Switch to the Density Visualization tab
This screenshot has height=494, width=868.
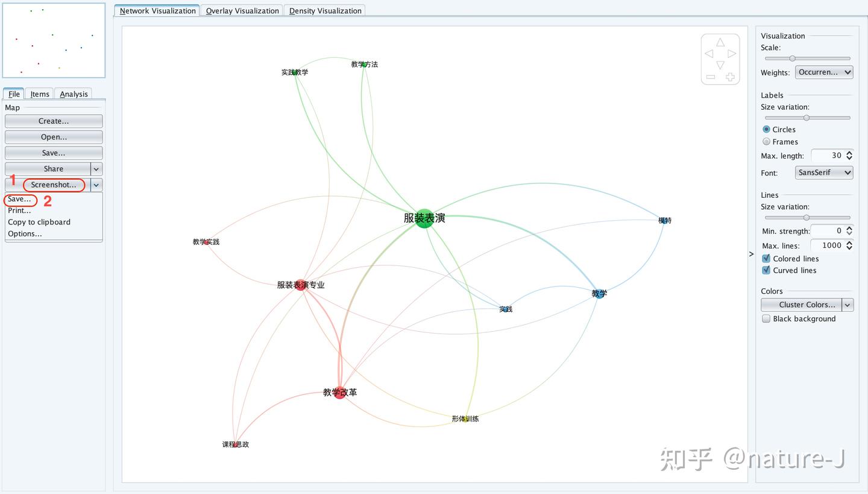[325, 10]
